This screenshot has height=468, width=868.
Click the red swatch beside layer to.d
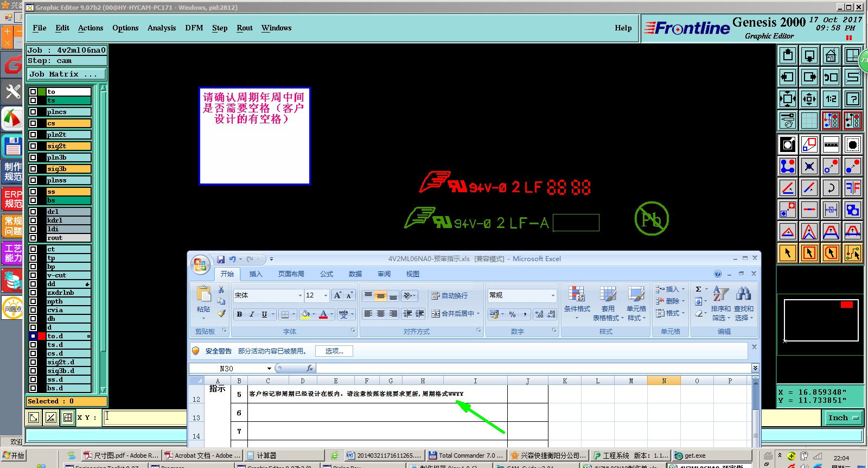pyautogui.click(x=42, y=336)
